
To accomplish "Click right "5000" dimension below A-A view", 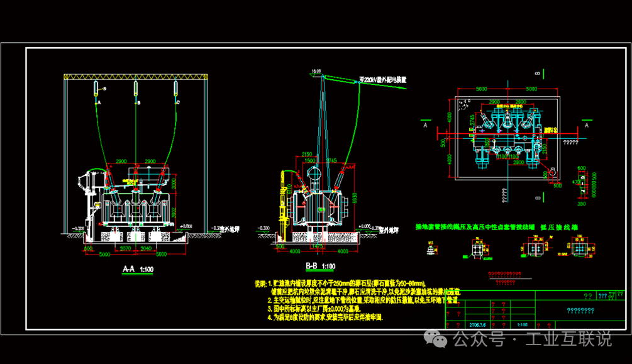I will tap(161, 255).
